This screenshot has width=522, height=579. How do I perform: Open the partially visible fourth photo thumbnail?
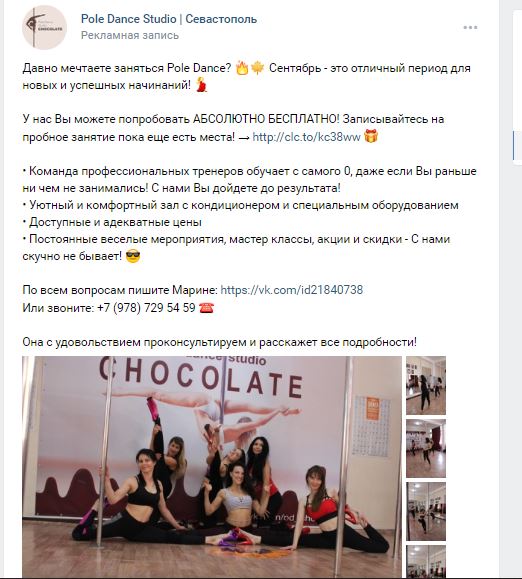coord(426,562)
